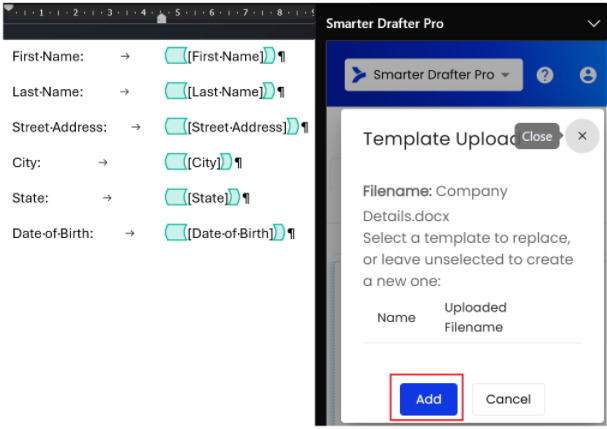The height and width of the screenshot is (429, 607).
Task: Click the Cancel button
Action: [x=508, y=399]
